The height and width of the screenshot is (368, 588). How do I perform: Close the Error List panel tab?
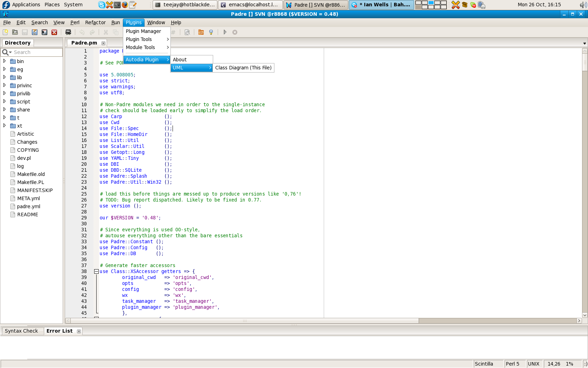(x=79, y=331)
